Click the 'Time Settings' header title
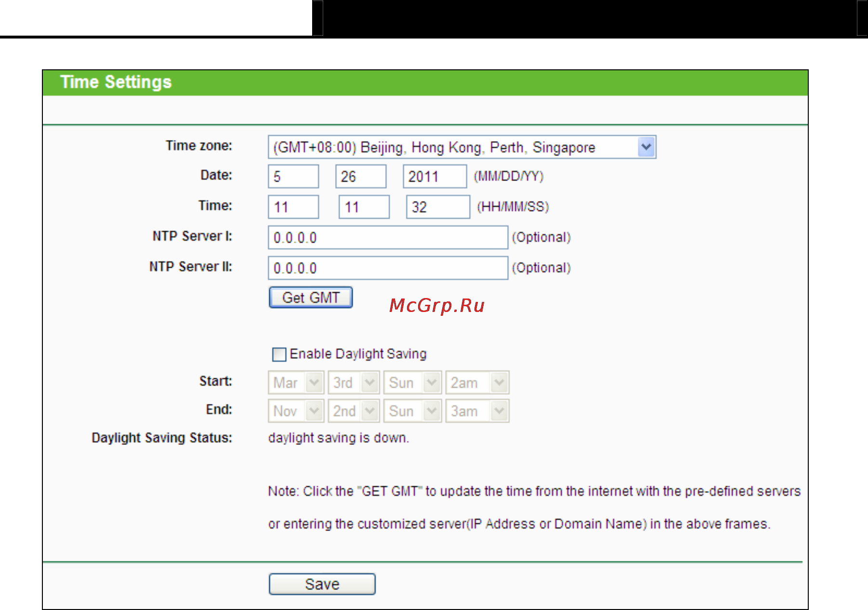This screenshot has height=610, width=868. tap(116, 82)
